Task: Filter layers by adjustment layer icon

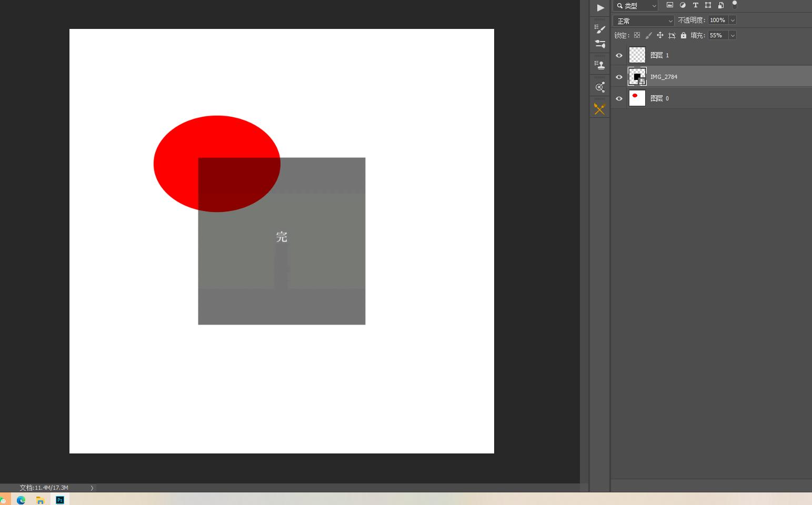Action: pos(683,5)
